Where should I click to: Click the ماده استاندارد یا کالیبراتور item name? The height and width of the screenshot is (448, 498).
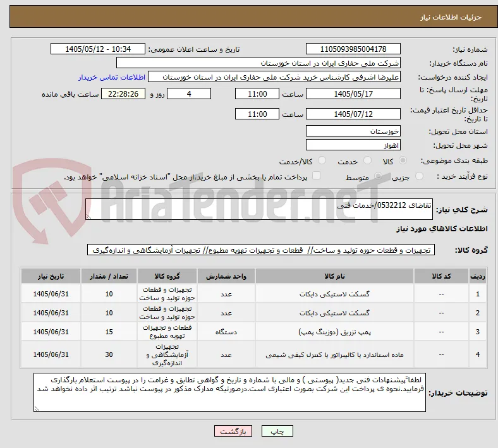pos(334,354)
